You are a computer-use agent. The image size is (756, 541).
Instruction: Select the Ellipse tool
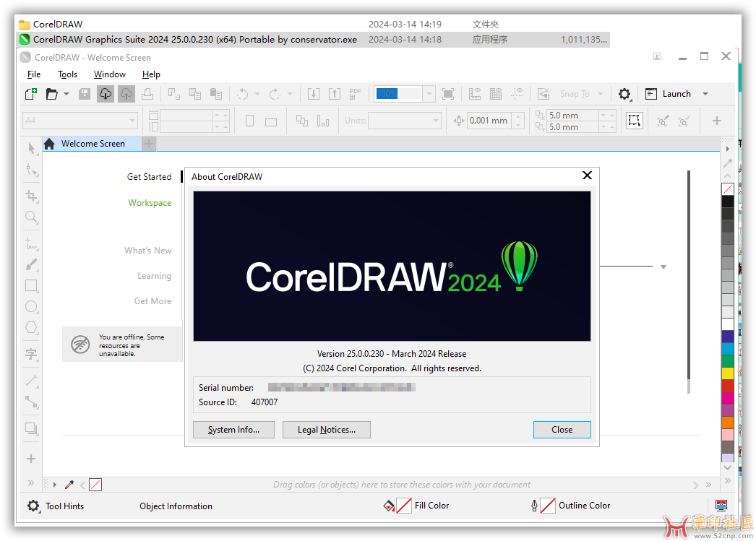coord(31,306)
